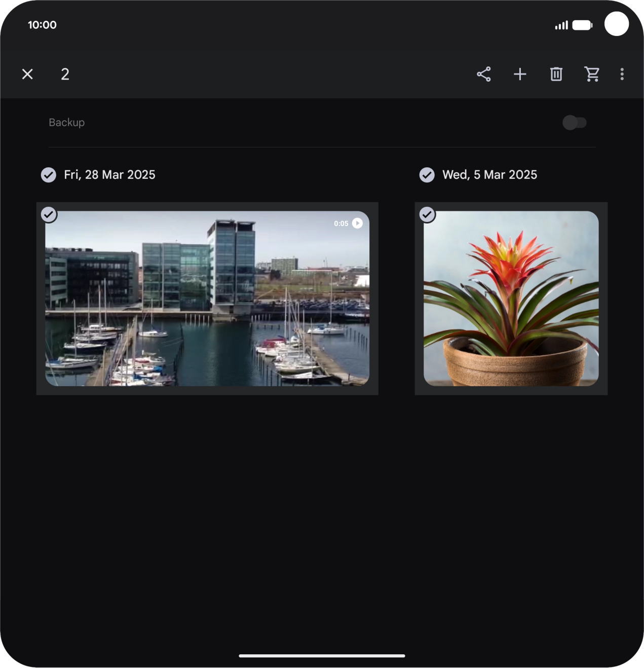Tap the profile avatar circle in status bar
This screenshot has height=668, width=644.
tap(617, 24)
